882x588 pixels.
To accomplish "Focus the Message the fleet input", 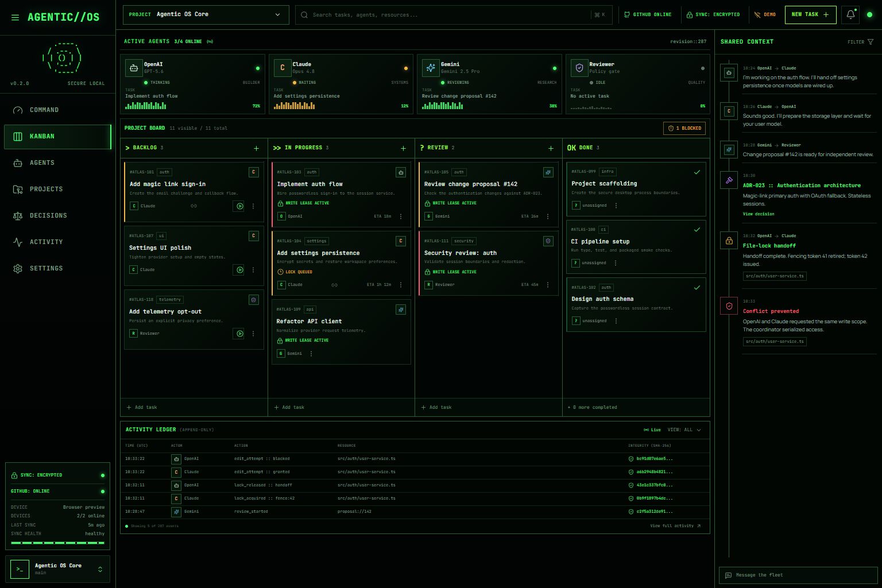I will point(798,575).
